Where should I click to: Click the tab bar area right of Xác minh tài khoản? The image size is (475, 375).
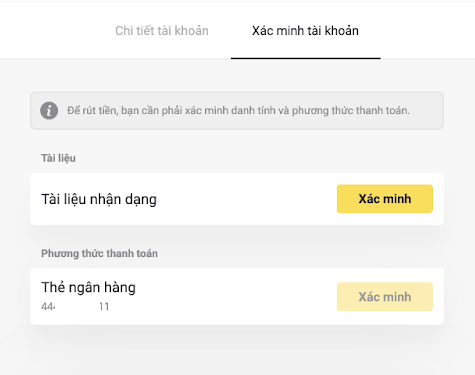point(428,31)
